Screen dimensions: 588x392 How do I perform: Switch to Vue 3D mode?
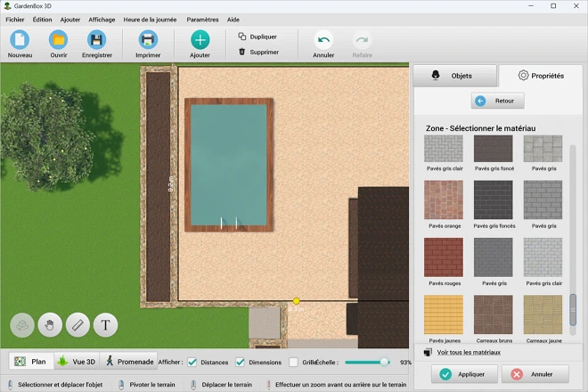click(x=77, y=361)
